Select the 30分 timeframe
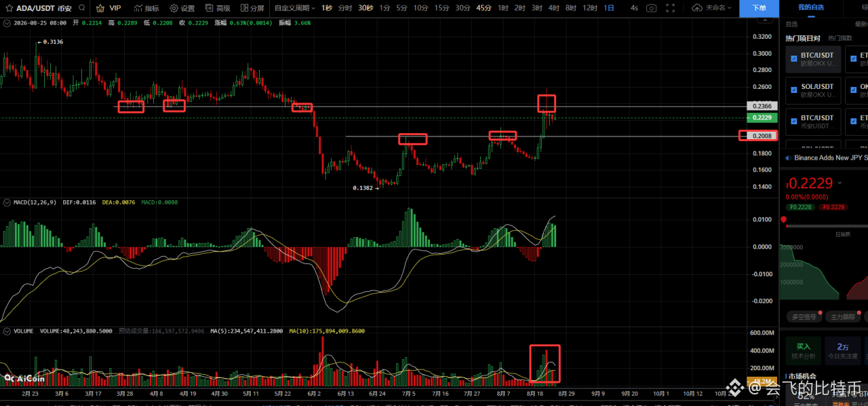This screenshot has height=406, width=868. (x=462, y=8)
